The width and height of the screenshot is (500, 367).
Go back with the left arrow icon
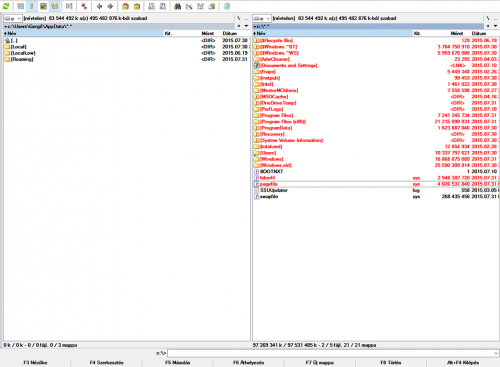coord(99,6)
